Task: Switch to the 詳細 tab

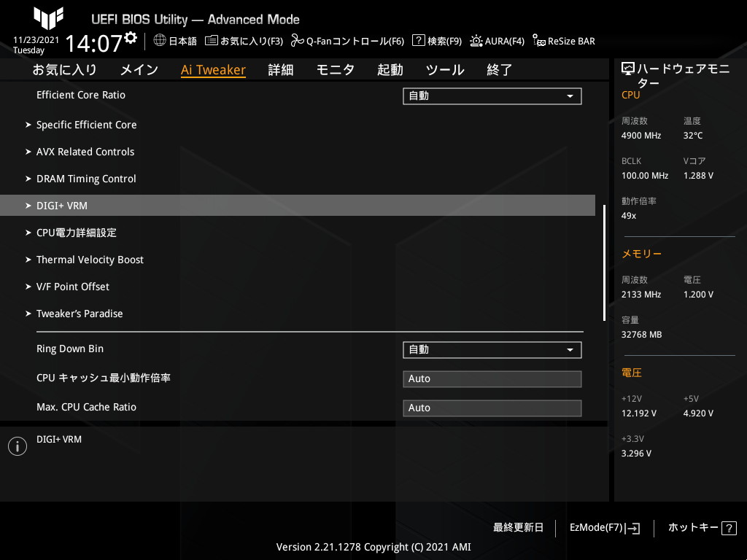Action: [281, 70]
